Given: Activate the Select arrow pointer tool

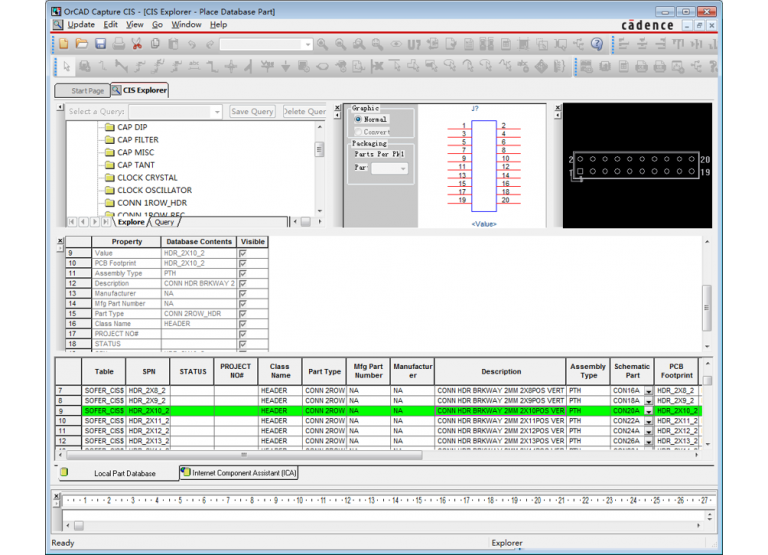Looking at the screenshot, I should point(66,66).
